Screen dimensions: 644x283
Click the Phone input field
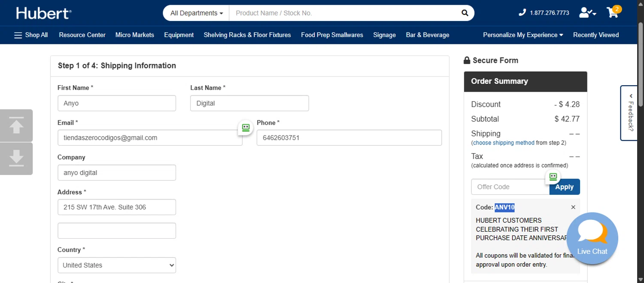click(349, 138)
